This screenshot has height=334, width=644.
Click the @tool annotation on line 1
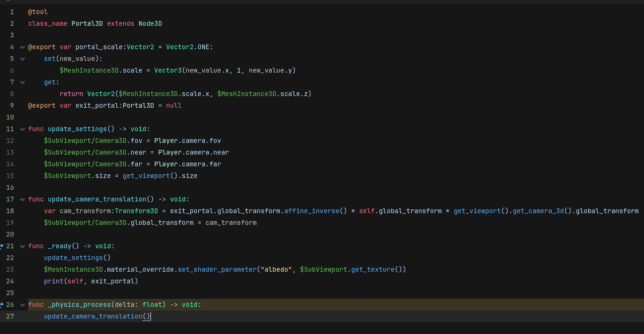[38, 12]
